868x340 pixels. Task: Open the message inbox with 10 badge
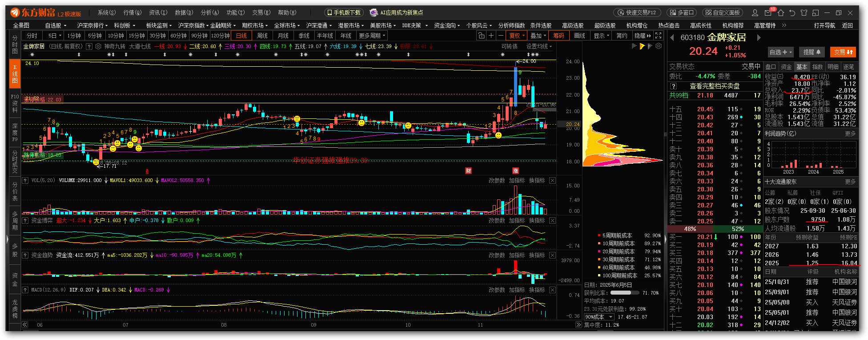(768, 13)
